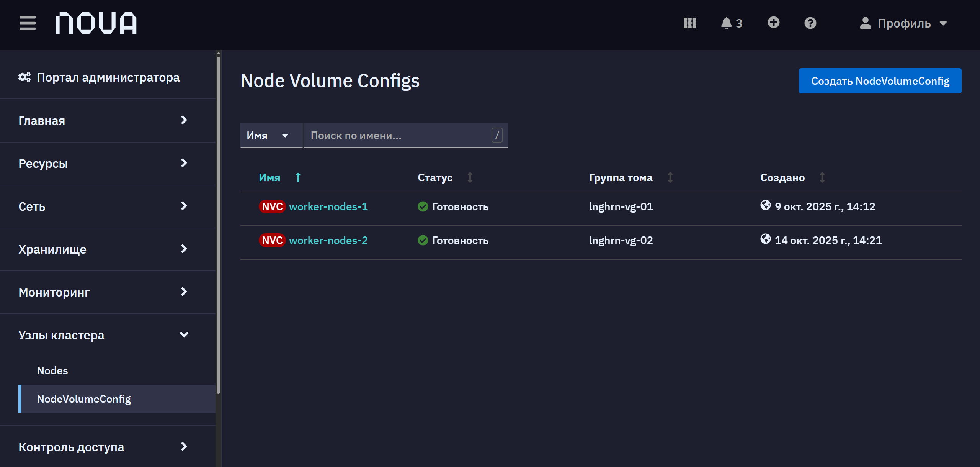The height and width of the screenshot is (467, 980).
Task: Open notifications bell with 3 alerts
Action: point(731,23)
